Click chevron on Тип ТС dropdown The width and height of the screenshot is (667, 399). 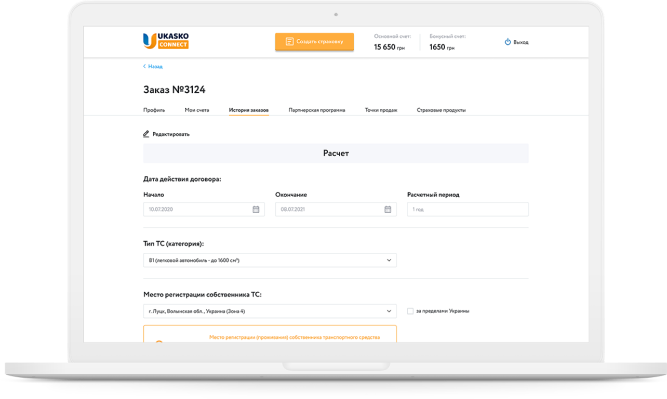pyautogui.click(x=389, y=260)
